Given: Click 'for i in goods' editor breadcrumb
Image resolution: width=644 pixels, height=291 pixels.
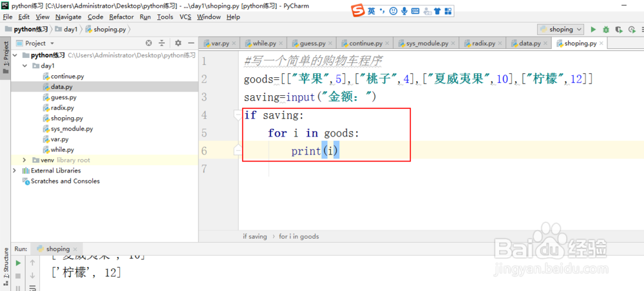Looking at the screenshot, I should pos(299,236).
